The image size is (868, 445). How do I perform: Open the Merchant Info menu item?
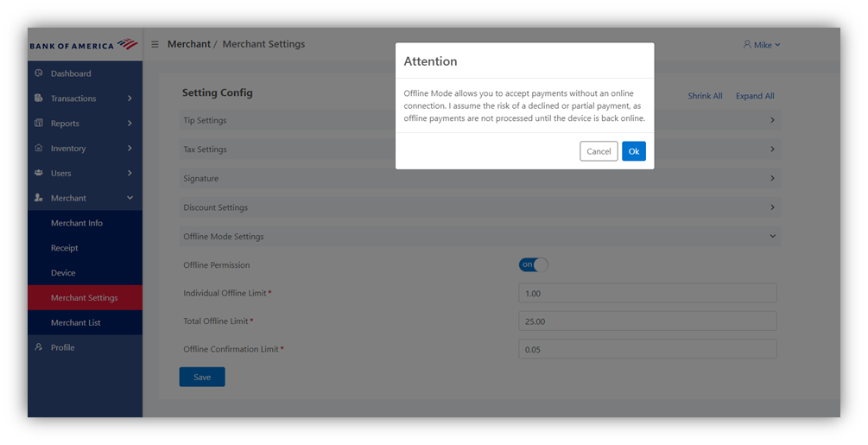pos(76,223)
